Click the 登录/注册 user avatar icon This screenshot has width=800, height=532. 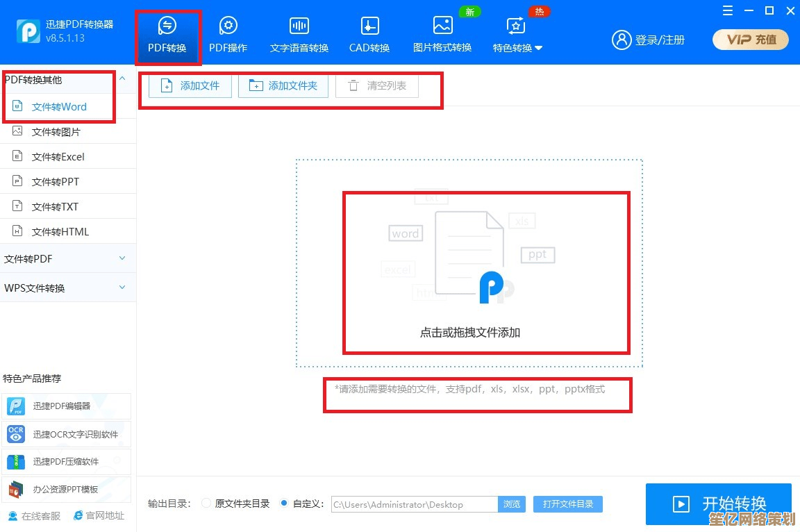point(621,40)
